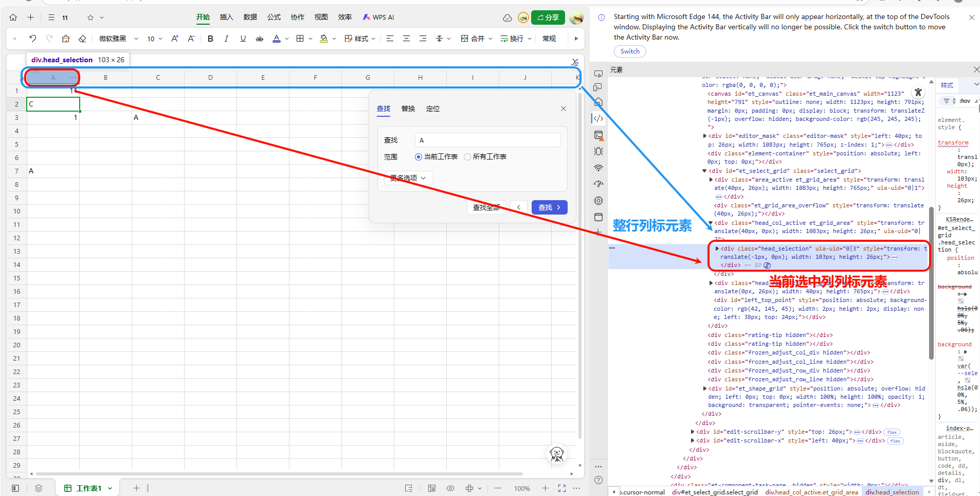This screenshot has height=496, width=980.
Task: Switch to the 替换 tab
Action: pyautogui.click(x=408, y=109)
